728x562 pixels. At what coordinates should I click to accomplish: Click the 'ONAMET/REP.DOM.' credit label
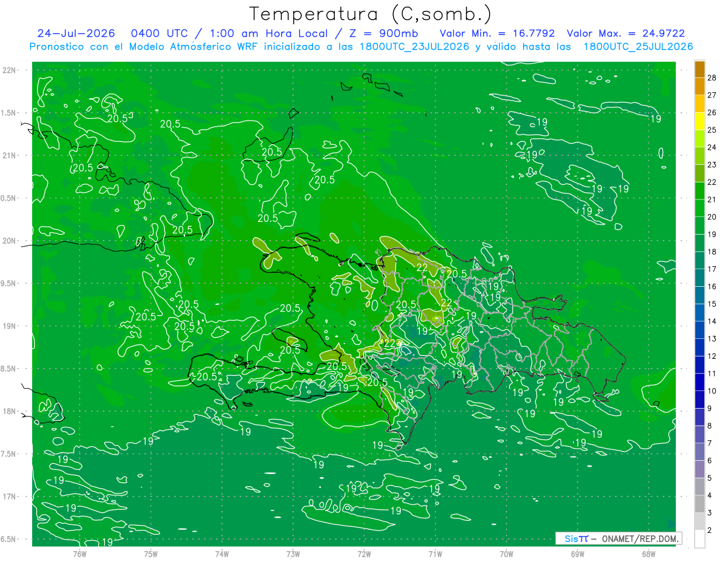point(639,538)
